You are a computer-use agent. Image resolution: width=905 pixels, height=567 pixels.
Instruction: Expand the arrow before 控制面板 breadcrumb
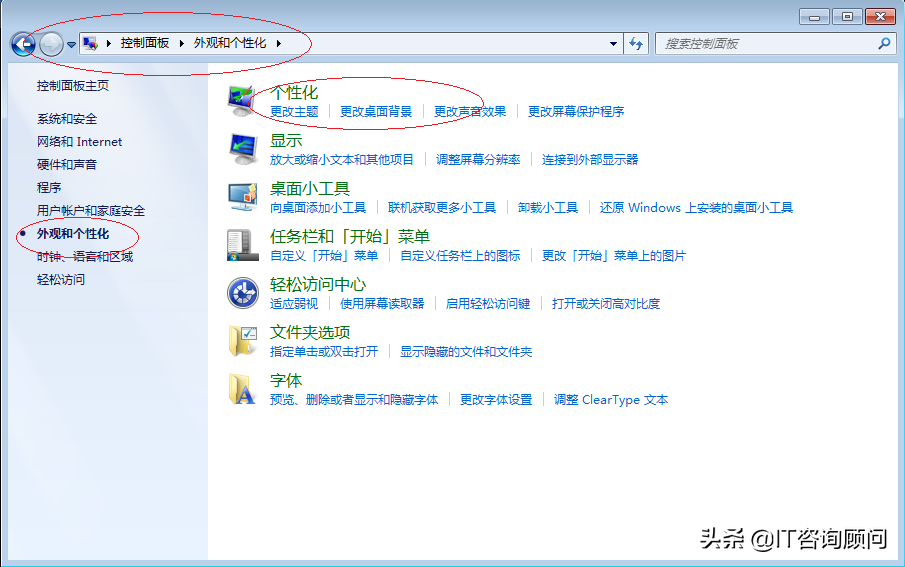click(109, 43)
